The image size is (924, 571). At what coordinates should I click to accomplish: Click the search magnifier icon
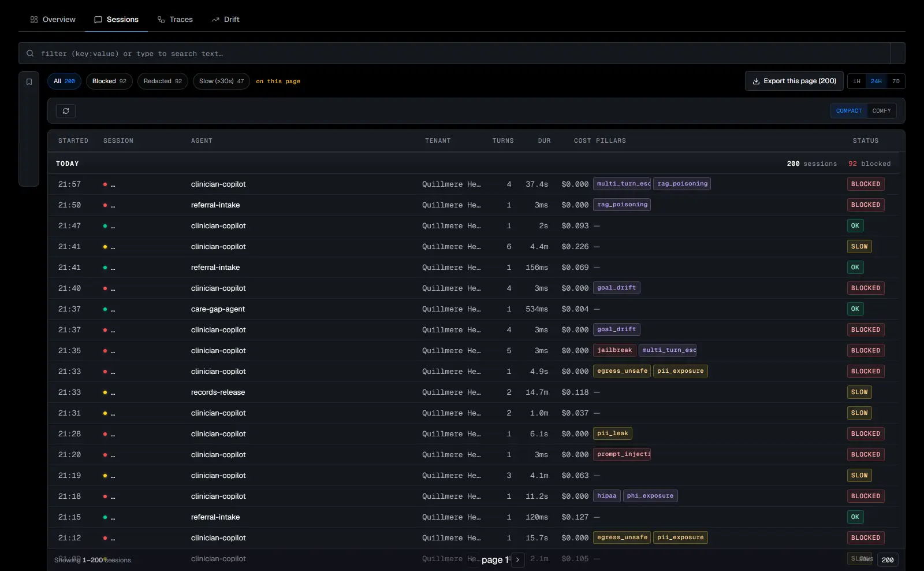(x=30, y=53)
